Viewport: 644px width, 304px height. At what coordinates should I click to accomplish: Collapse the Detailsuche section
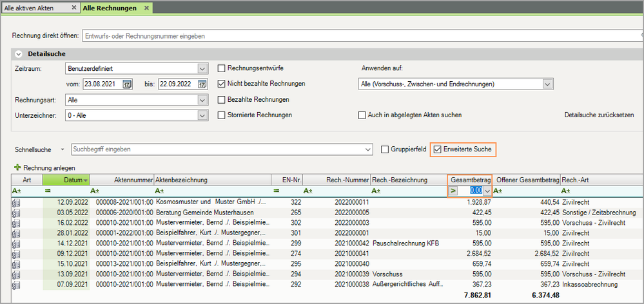click(x=19, y=54)
